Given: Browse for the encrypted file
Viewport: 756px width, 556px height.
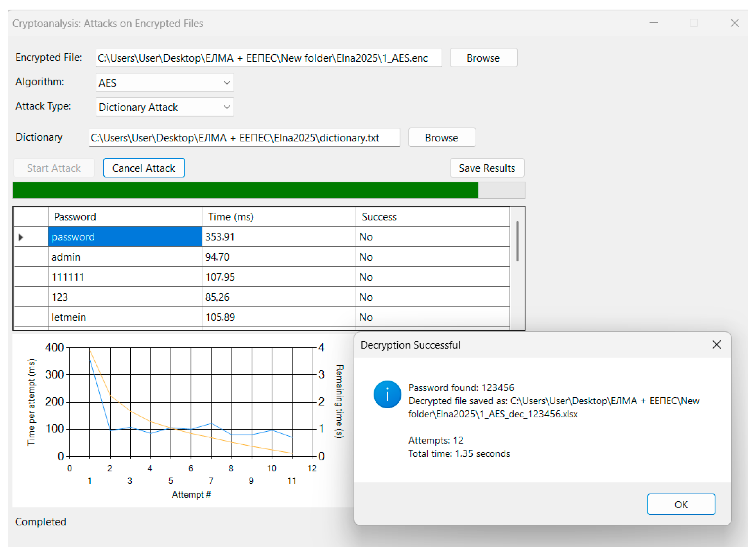Looking at the screenshot, I should coord(483,58).
